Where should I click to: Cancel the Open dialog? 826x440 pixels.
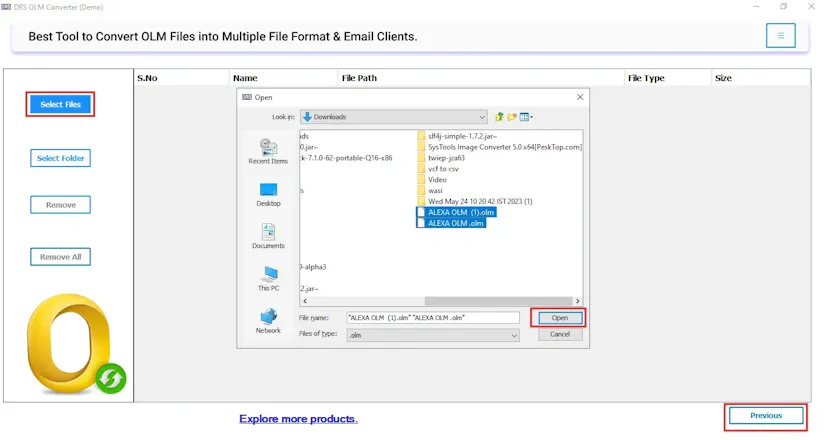tap(560, 334)
